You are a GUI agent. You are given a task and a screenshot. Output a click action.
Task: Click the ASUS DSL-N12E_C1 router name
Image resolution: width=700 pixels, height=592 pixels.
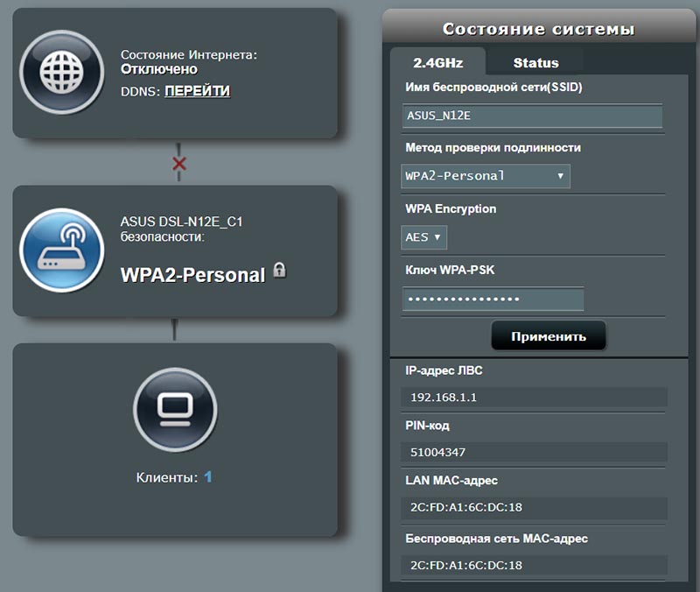tap(181, 222)
